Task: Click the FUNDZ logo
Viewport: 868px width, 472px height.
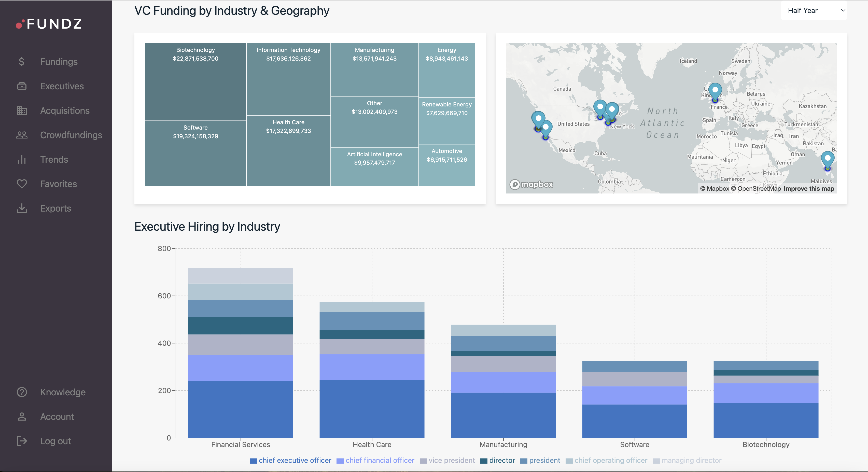Action: 49,24
